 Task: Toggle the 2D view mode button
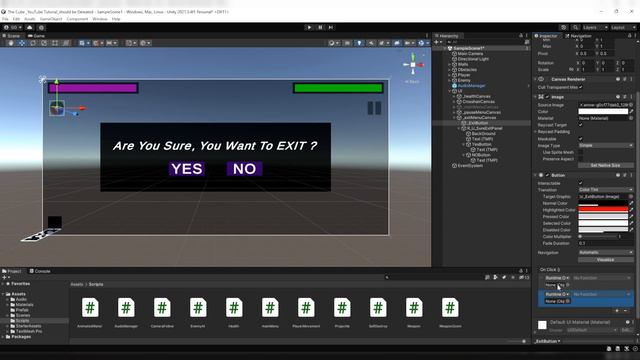point(347,43)
